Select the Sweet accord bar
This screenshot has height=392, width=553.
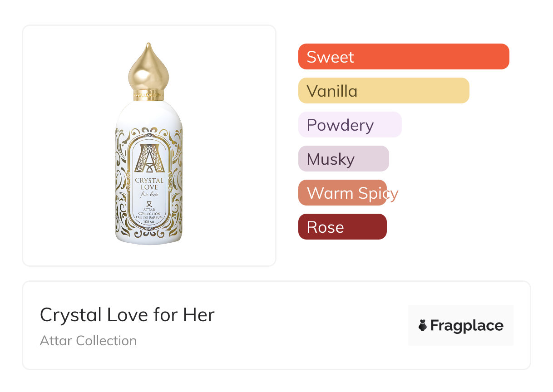pos(403,57)
